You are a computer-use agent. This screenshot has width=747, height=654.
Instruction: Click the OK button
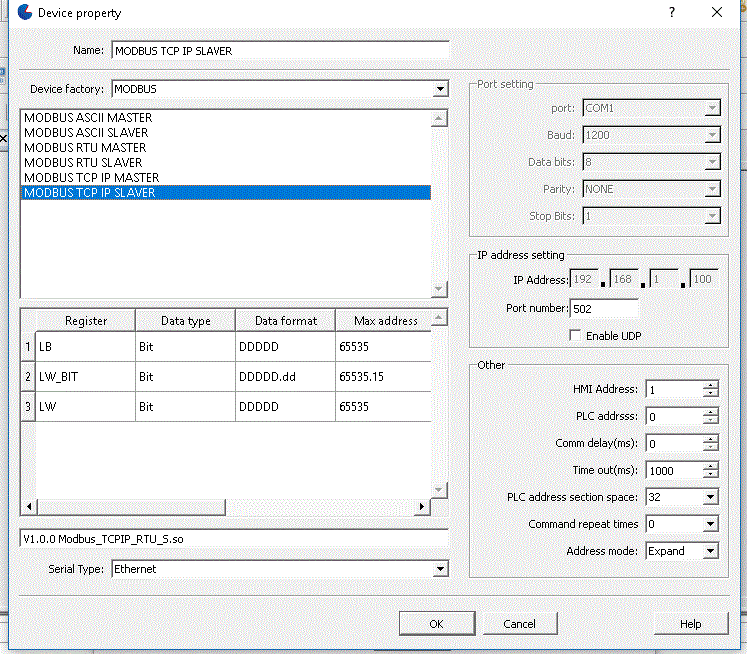(x=437, y=624)
